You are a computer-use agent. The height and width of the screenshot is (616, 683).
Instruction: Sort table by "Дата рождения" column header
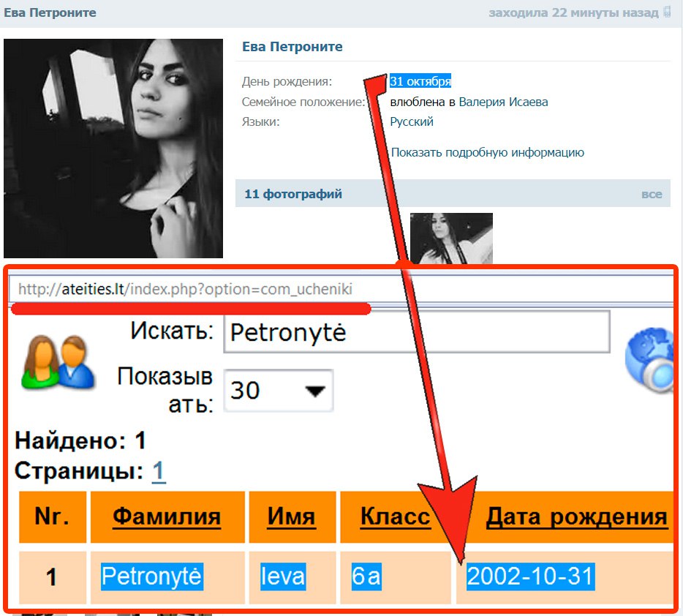click(576, 517)
